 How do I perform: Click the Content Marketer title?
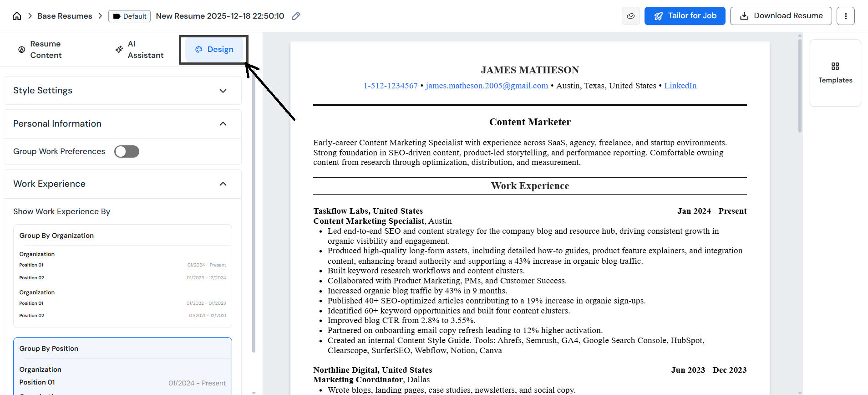pyautogui.click(x=530, y=122)
